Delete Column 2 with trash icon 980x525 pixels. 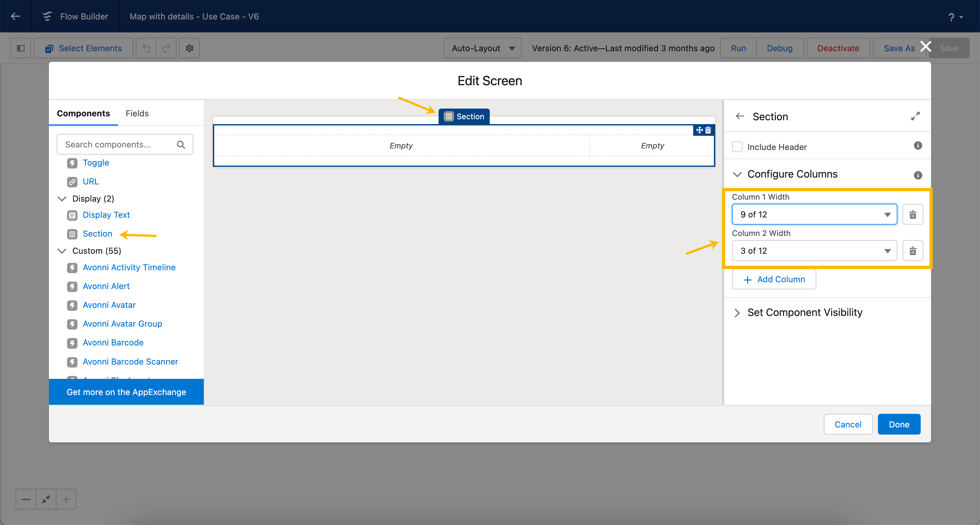(912, 251)
